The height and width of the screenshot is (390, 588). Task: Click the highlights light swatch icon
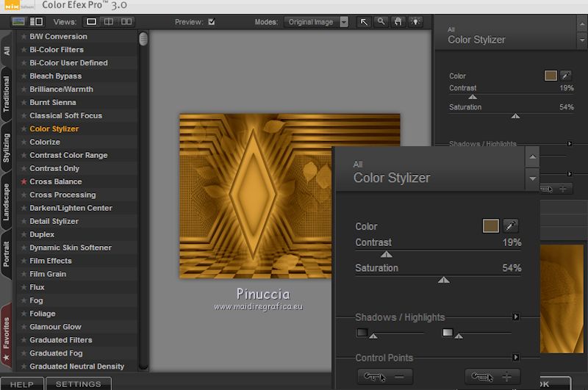point(448,332)
